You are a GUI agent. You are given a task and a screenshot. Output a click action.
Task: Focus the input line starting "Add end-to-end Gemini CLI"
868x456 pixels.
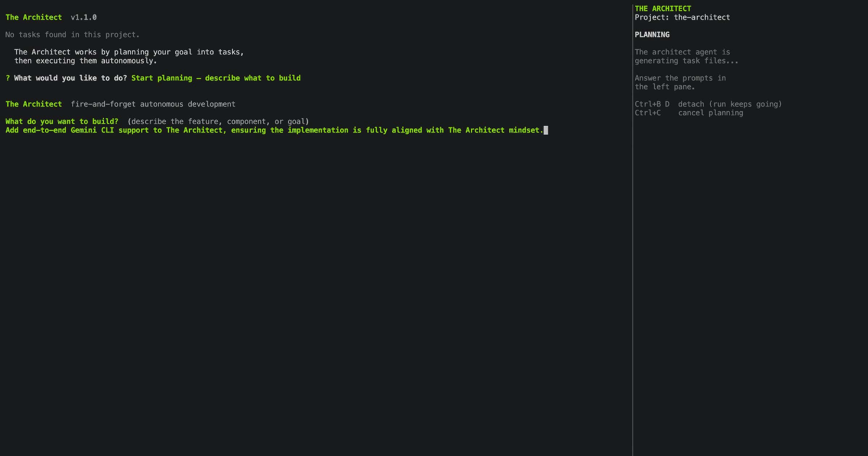[275, 130]
